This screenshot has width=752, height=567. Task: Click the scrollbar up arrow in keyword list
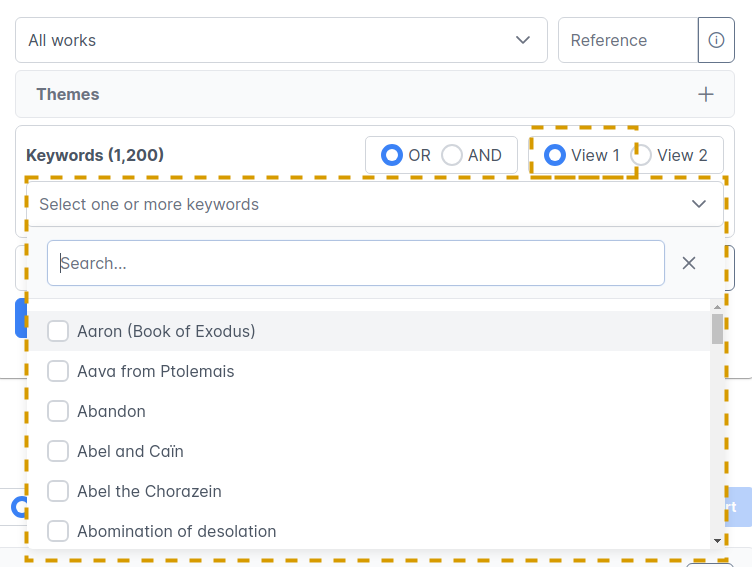[x=717, y=306]
